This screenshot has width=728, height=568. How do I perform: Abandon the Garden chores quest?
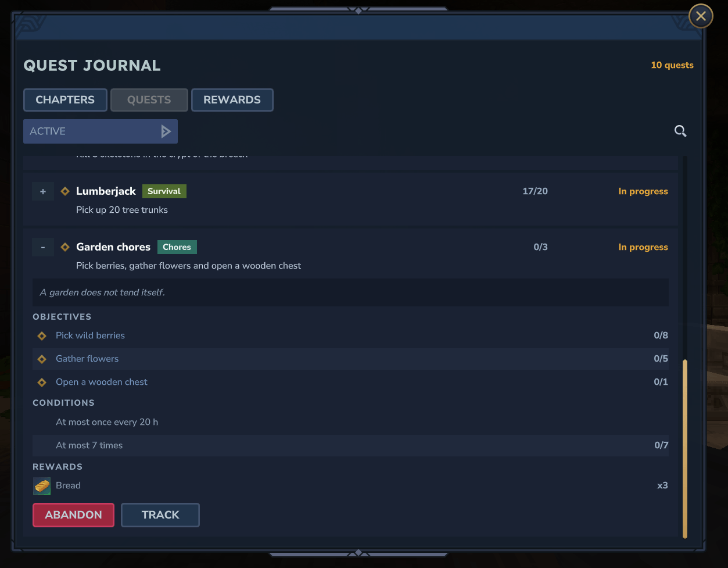tap(73, 515)
